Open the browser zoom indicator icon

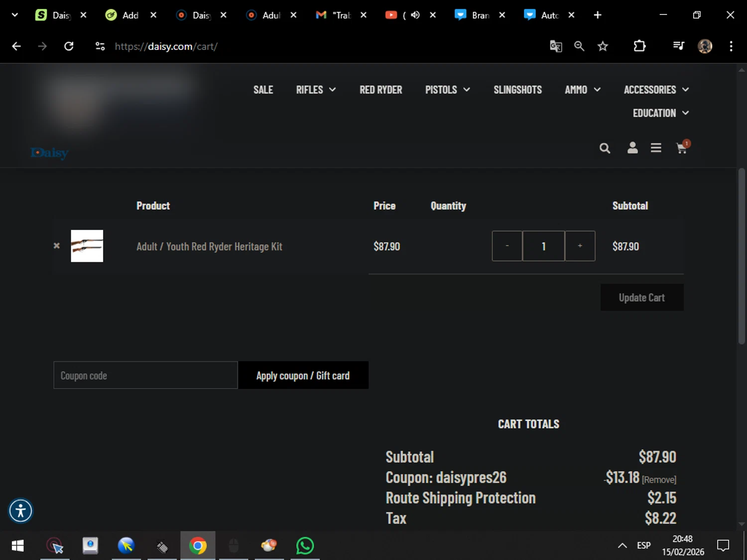tap(579, 46)
